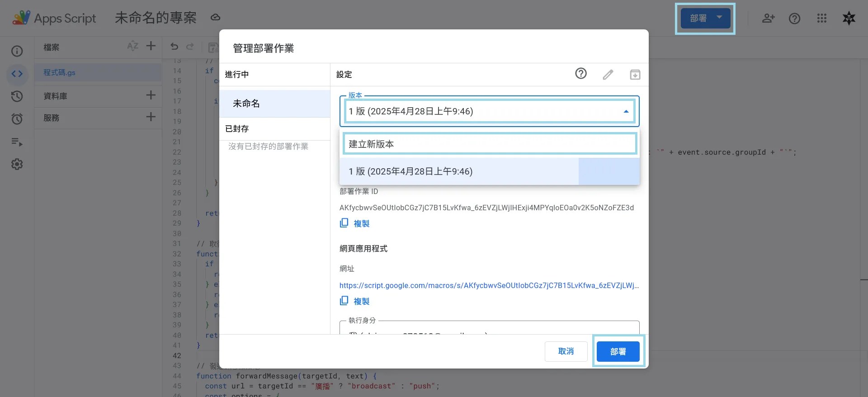This screenshot has height=397, width=868.
Task: Open the editor code icon in sidebar
Action: click(17, 74)
